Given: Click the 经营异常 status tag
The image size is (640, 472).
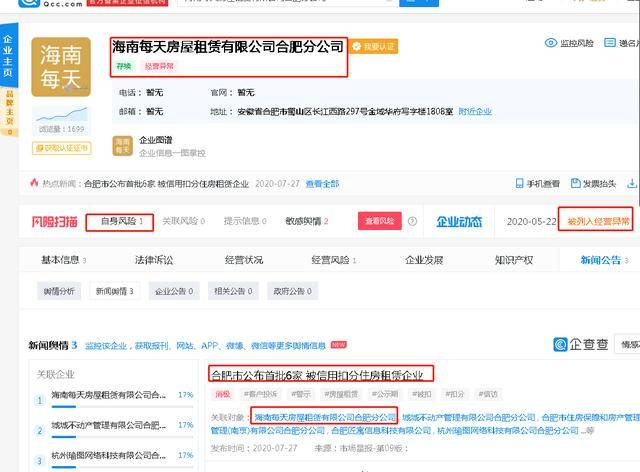Looking at the screenshot, I should coord(159,66).
